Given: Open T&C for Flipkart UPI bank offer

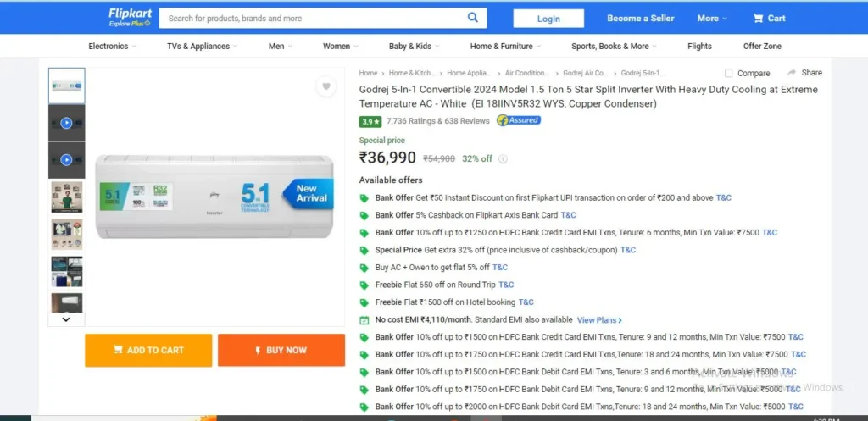Looking at the screenshot, I should click(724, 197).
